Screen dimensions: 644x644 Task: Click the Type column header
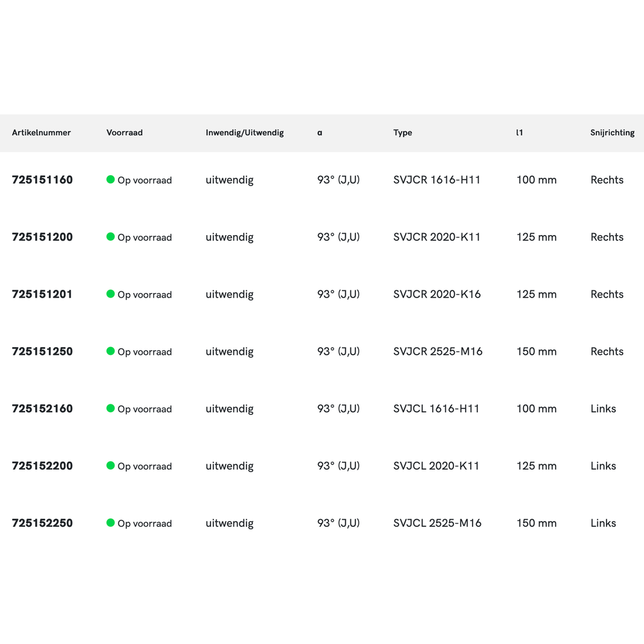(402, 133)
